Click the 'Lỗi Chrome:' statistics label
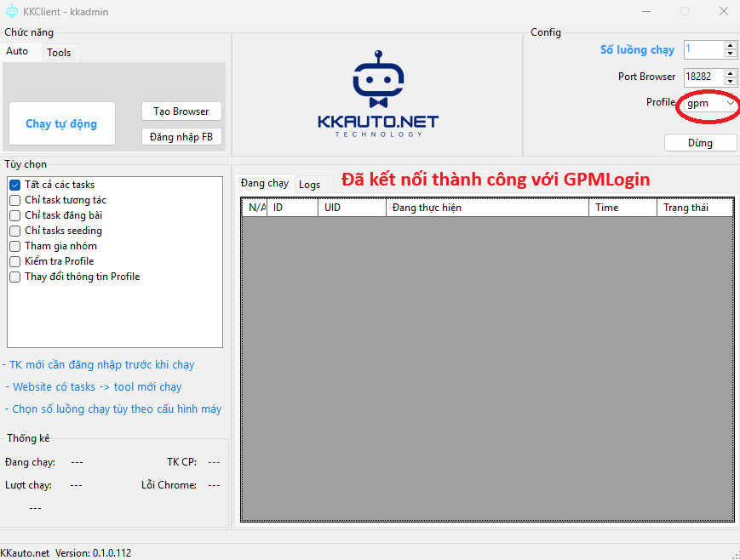The height and width of the screenshot is (560, 740). click(169, 485)
